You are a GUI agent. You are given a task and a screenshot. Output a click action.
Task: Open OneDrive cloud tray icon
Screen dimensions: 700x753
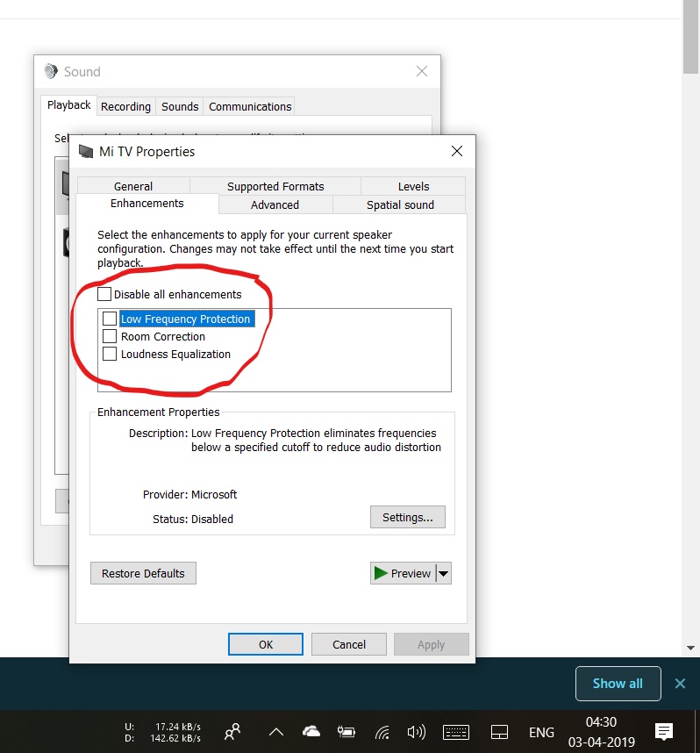(311, 731)
